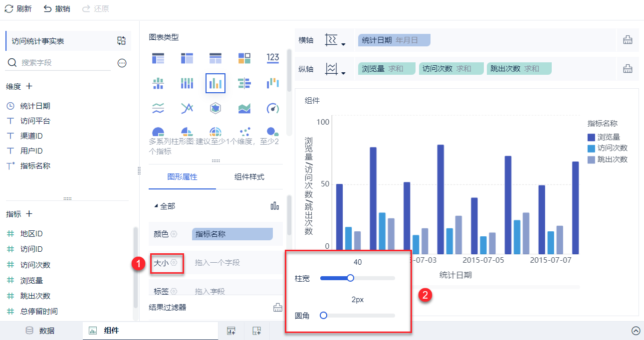The image size is (644, 340).
Task: Select the partitioned column chart type
Action: [158, 83]
